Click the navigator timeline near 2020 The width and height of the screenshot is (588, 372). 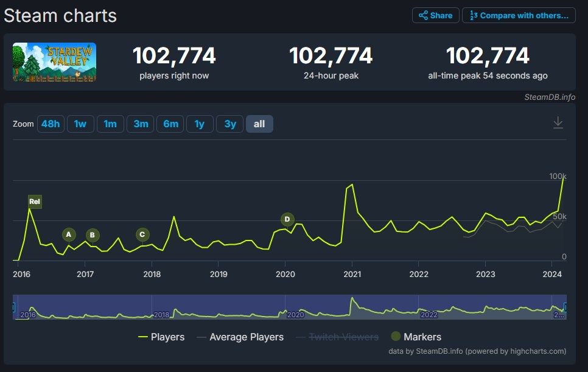click(295, 314)
